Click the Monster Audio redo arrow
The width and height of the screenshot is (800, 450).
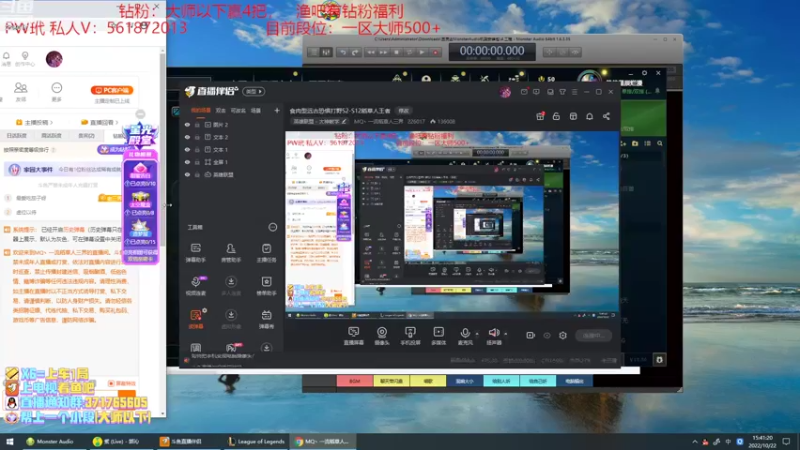(355, 52)
